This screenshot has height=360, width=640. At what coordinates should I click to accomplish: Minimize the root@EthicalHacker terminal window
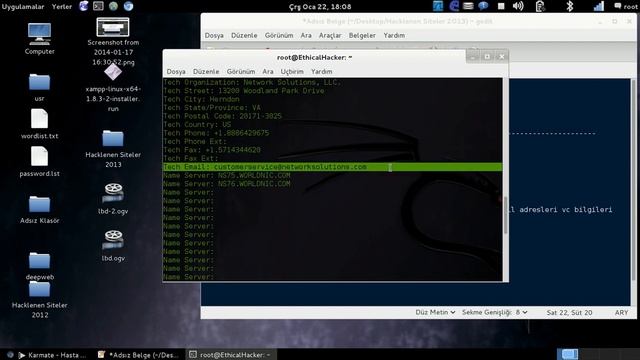(x=473, y=57)
